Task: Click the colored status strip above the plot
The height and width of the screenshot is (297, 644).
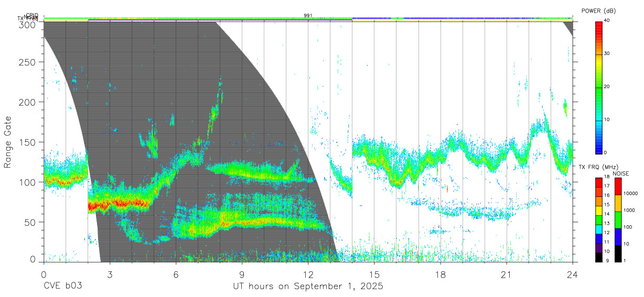Action: 308,19
